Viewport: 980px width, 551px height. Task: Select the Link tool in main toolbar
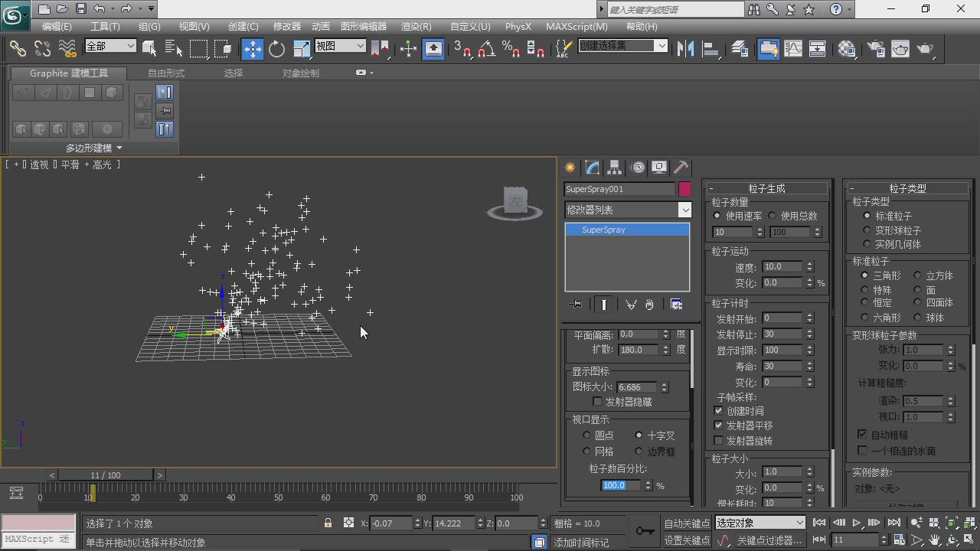[18, 48]
